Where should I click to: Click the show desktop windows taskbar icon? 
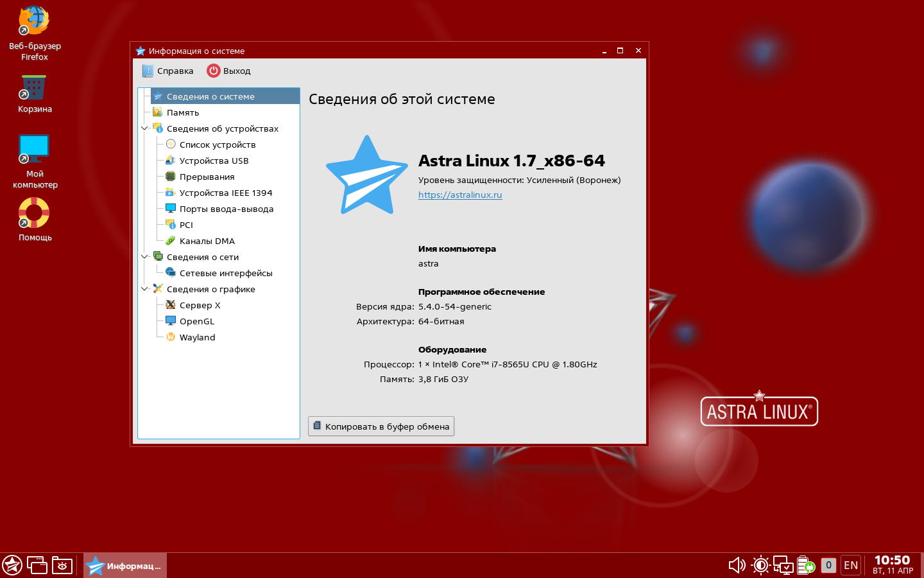pos(37,565)
